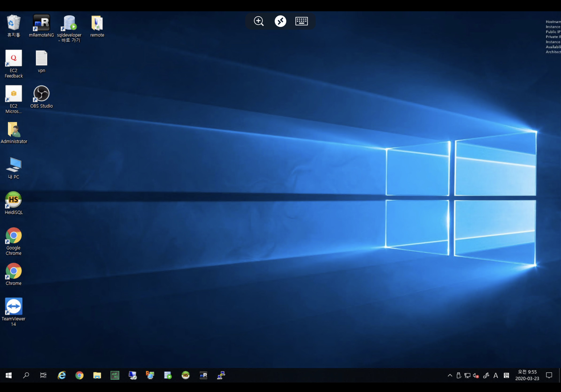Select the HeidiSQL desktop shortcut

tap(13, 200)
